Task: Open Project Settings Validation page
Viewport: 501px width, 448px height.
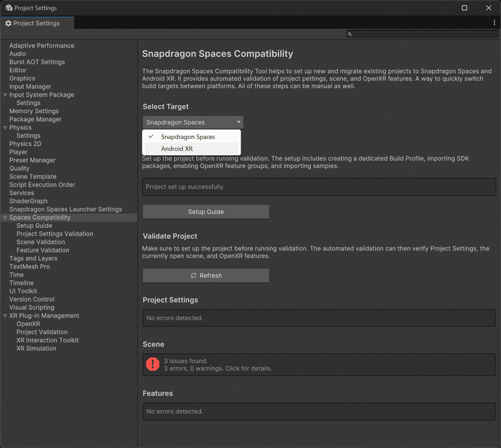Action: click(55, 234)
